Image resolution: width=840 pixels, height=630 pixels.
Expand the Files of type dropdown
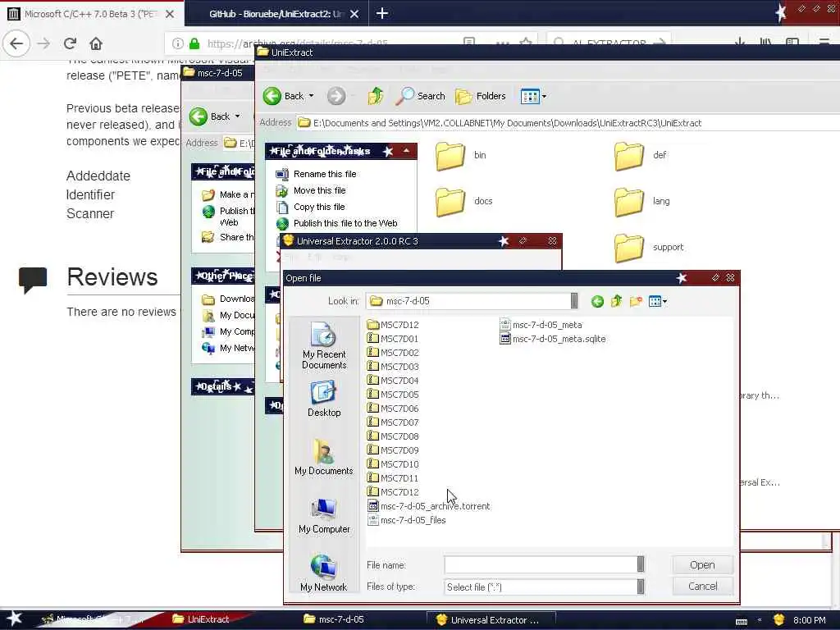click(641, 587)
